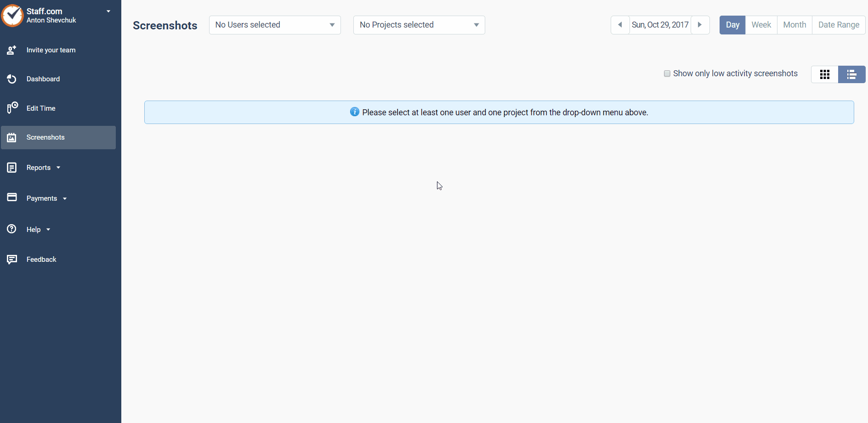This screenshot has width=868, height=423.
Task: Click the Screenshots sidebar icon
Action: tap(11, 137)
